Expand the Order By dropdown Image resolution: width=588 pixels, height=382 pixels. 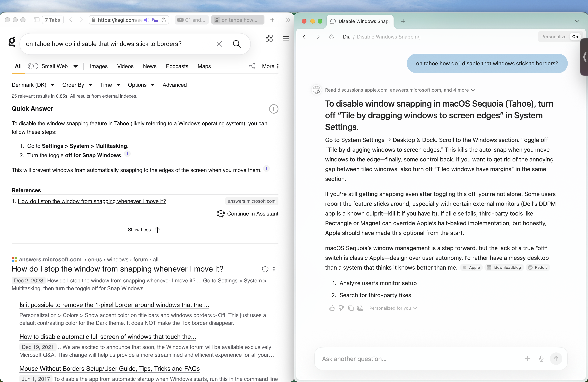(77, 85)
